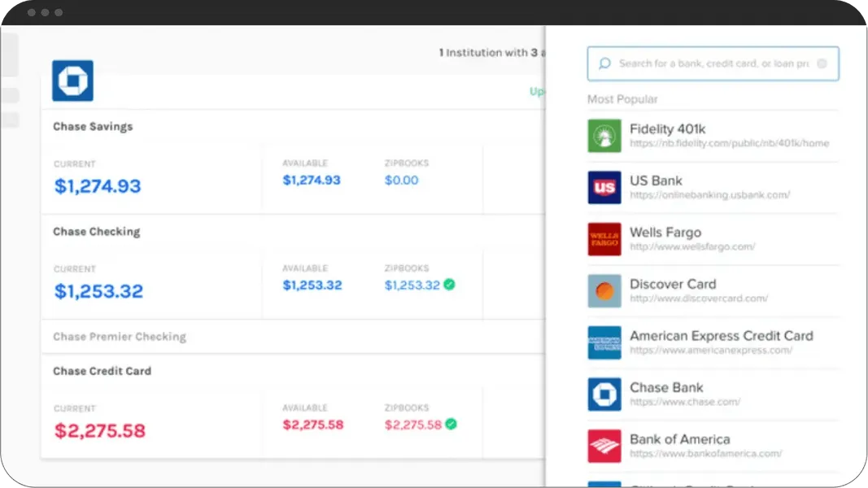Image resolution: width=868 pixels, height=488 pixels.
Task: Select the Bank of America logo
Action: coord(604,446)
